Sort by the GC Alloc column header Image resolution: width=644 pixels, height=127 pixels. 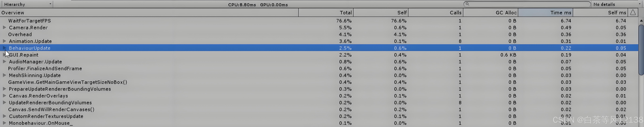[x=490, y=13]
